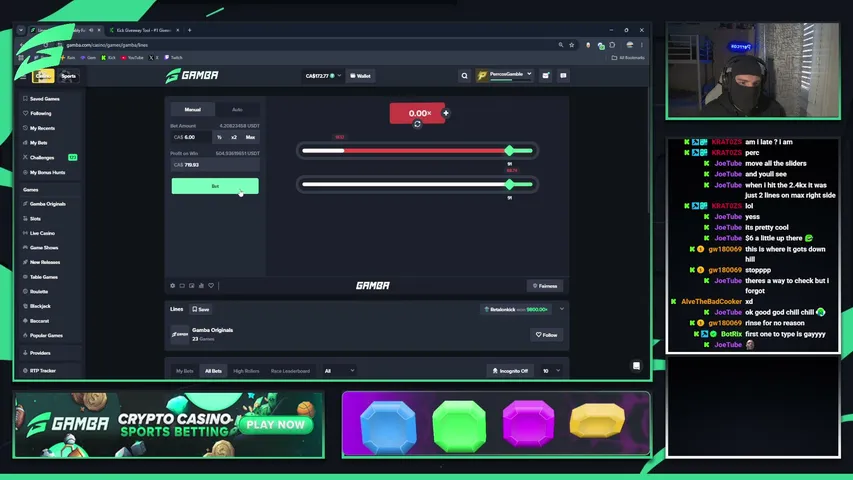
Task: Click the green gem
Action: coord(459,426)
